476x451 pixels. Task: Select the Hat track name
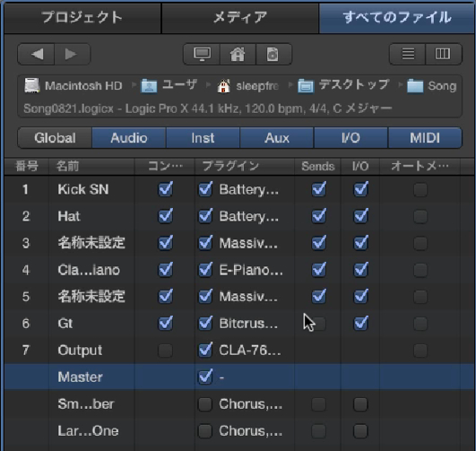69,216
